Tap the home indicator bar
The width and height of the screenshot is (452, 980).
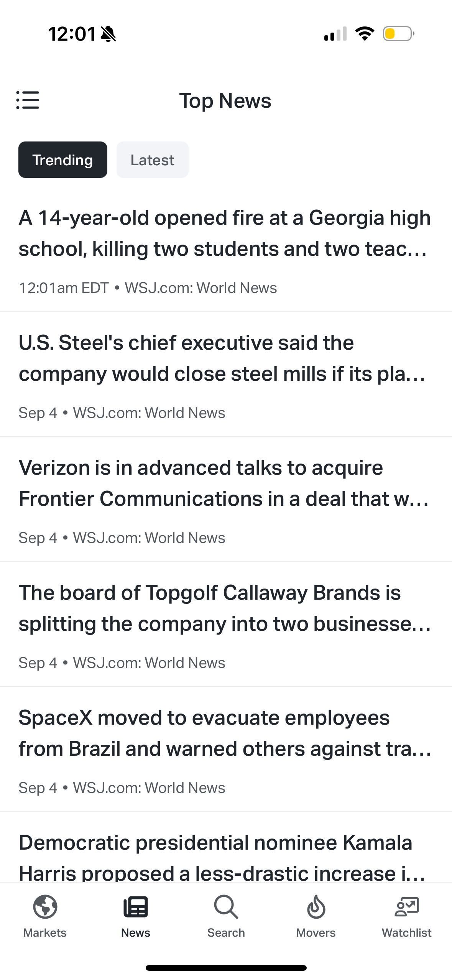click(226, 968)
